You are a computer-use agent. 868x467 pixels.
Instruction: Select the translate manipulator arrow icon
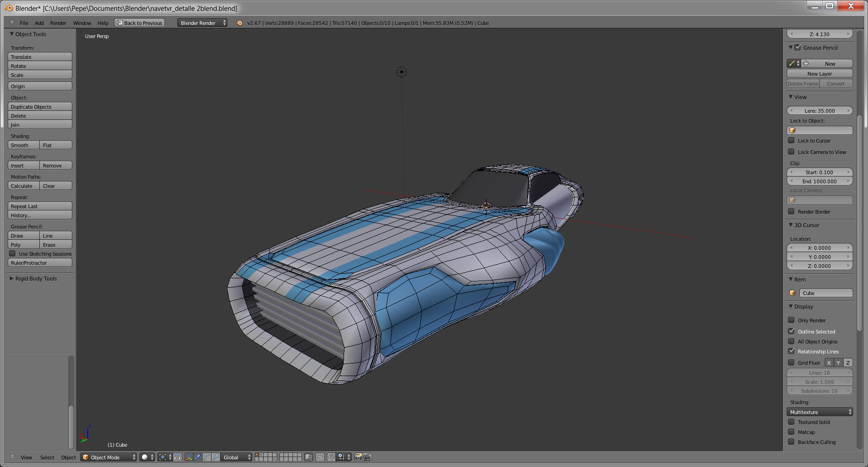pos(198,457)
